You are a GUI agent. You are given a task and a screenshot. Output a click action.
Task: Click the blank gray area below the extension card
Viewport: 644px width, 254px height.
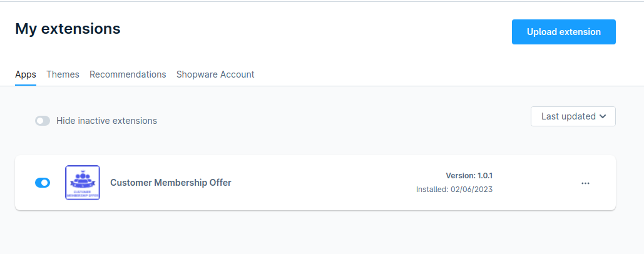tap(315, 233)
